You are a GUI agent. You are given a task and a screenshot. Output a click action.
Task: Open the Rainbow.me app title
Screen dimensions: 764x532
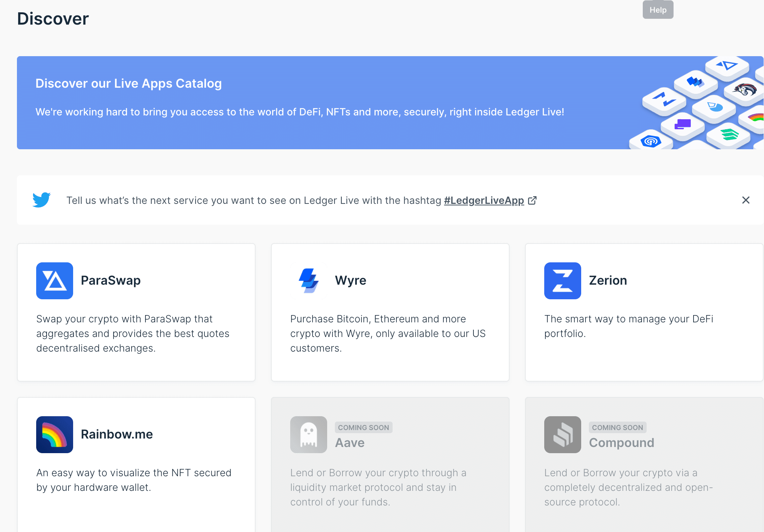117,434
